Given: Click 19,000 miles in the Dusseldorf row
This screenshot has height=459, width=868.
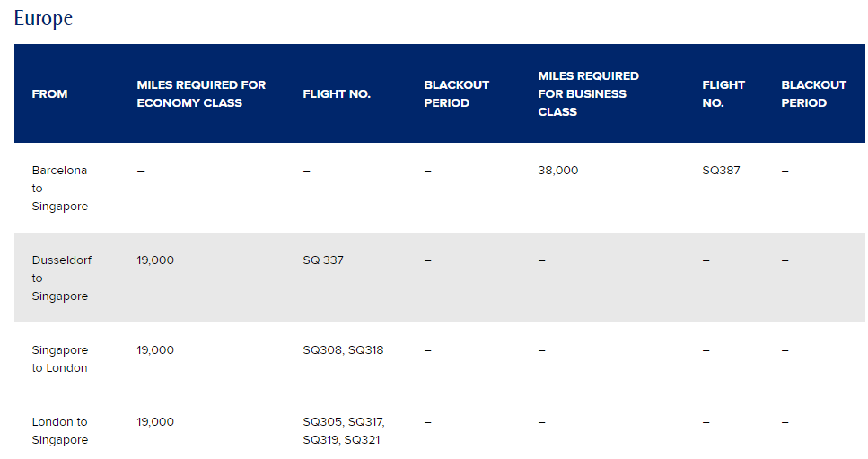Looking at the screenshot, I should [x=155, y=260].
